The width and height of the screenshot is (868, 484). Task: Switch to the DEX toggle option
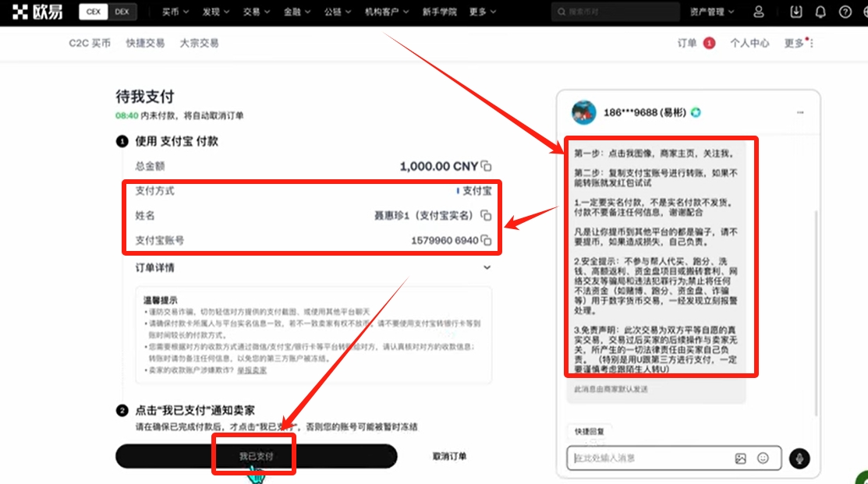tap(122, 12)
